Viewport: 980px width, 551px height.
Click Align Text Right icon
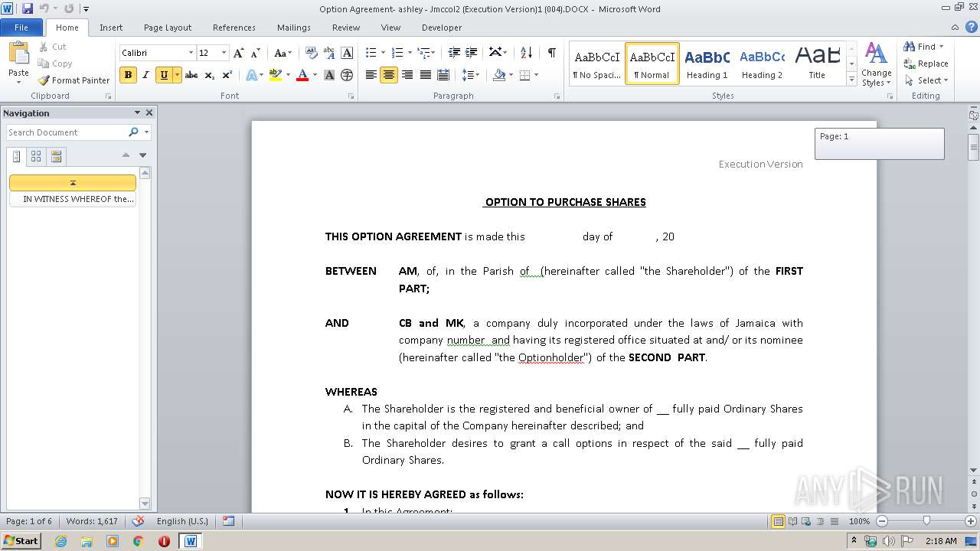pos(407,75)
